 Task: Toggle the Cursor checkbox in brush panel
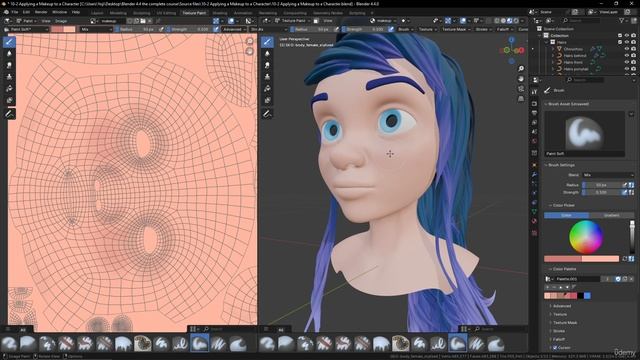(555, 348)
